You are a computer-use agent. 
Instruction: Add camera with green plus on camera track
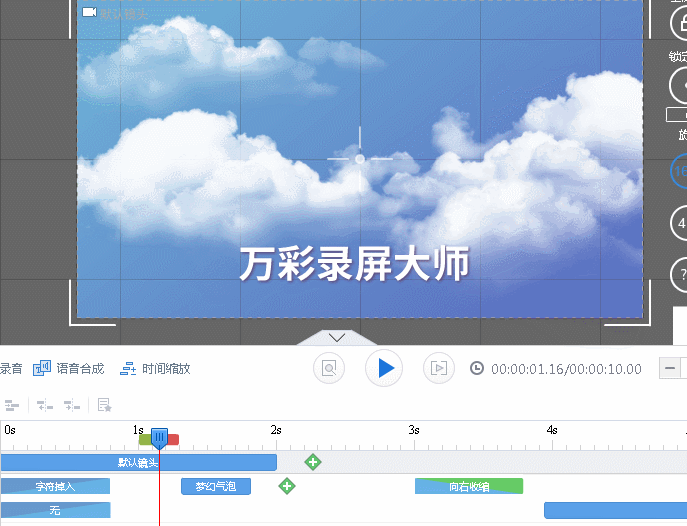point(313,462)
